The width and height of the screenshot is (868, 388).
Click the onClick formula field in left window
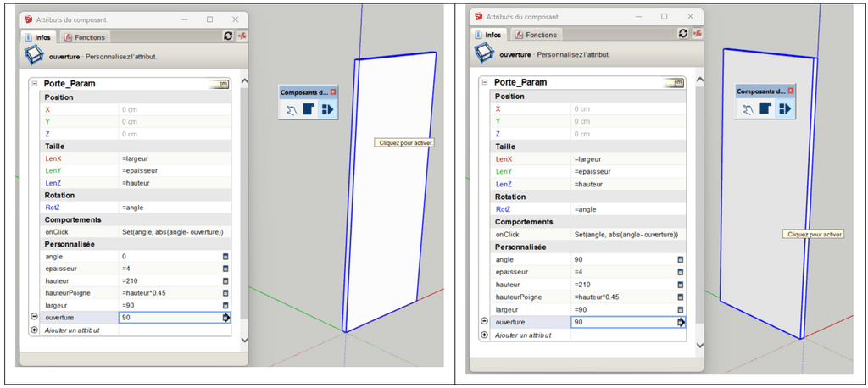pos(173,231)
